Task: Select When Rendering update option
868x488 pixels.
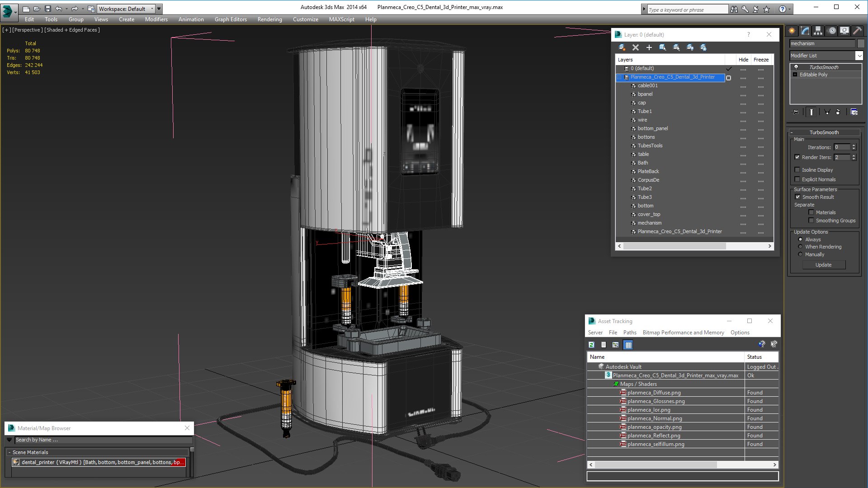Action: click(x=801, y=247)
